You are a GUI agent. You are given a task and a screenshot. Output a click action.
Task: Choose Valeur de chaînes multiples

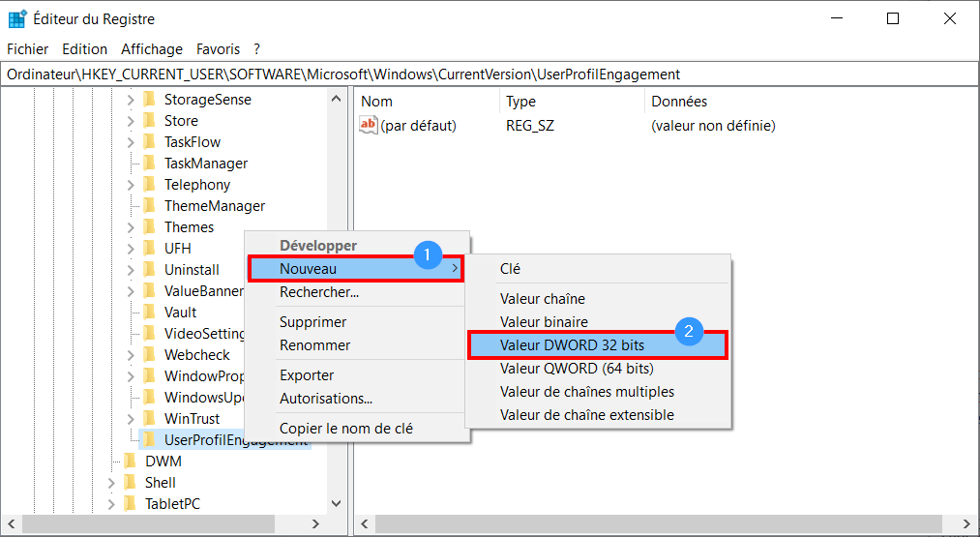point(598,391)
